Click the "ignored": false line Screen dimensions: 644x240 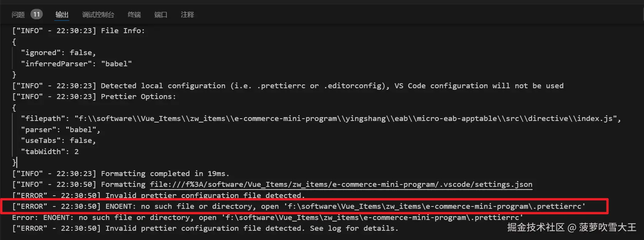click(59, 53)
